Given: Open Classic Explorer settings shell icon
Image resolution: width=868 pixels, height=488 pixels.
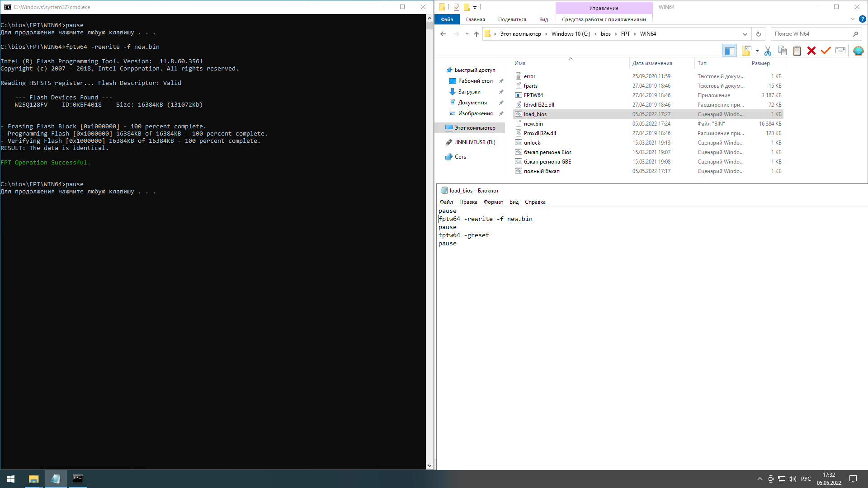Looking at the screenshot, I should point(858,51).
